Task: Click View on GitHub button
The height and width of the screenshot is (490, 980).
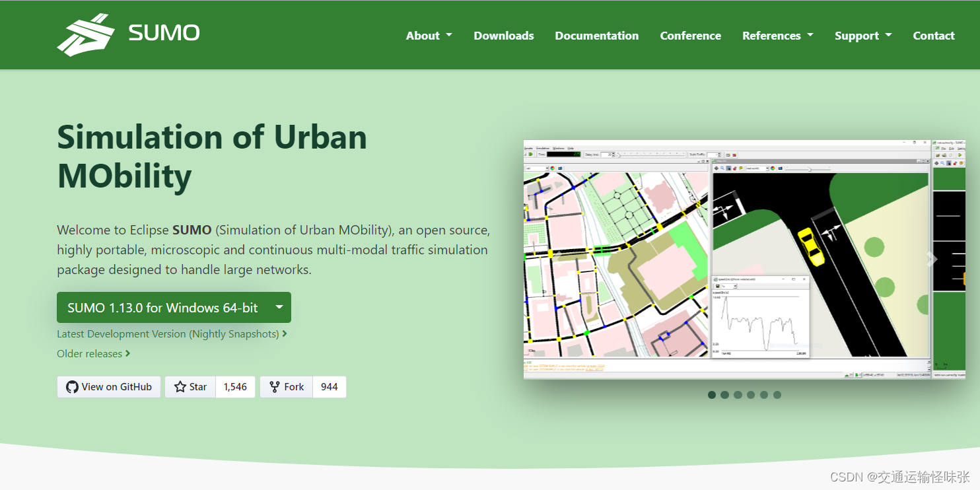Action: [x=109, y=387]
